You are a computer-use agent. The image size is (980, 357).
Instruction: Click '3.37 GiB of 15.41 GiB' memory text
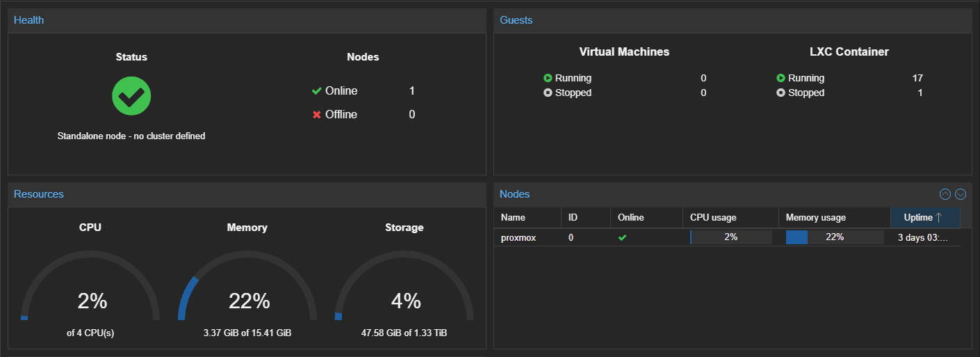pyautogui.click(x=247, y=333)
